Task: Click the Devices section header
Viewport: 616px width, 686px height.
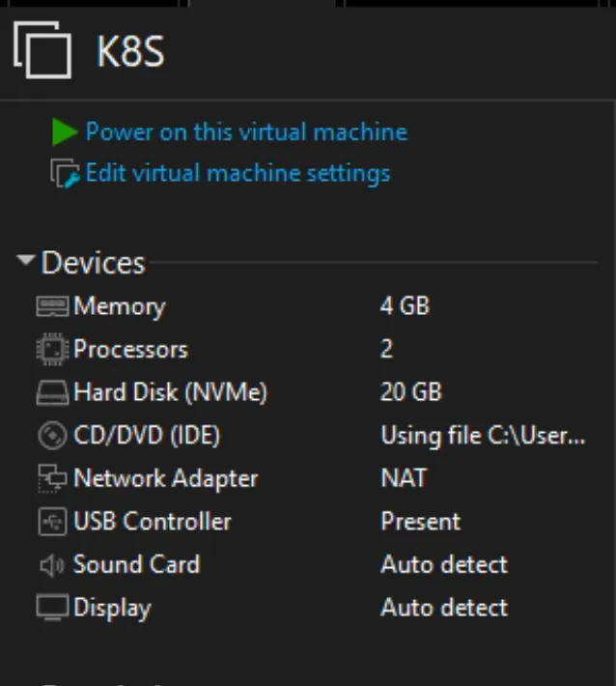Action: point(93,263)
